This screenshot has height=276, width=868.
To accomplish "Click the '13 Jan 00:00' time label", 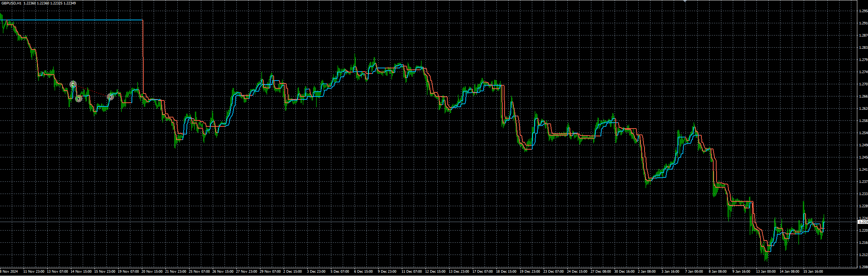I will (x=766, y=272).
